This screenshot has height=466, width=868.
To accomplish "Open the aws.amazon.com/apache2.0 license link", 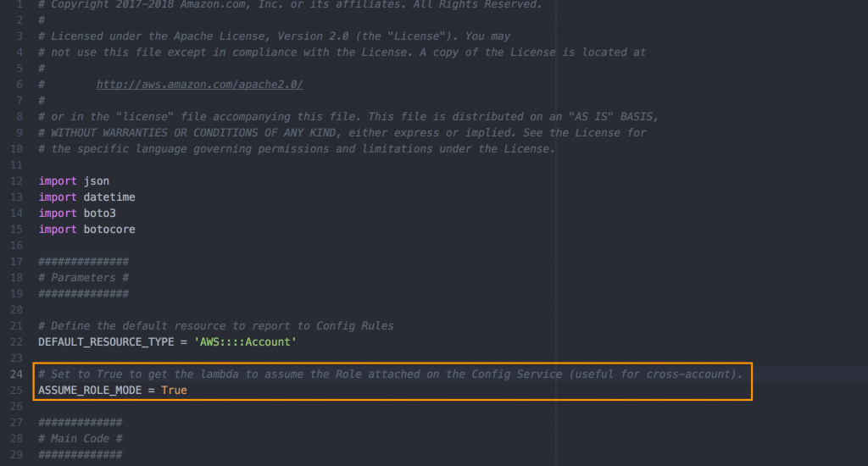I will click(x=199, y=85).
